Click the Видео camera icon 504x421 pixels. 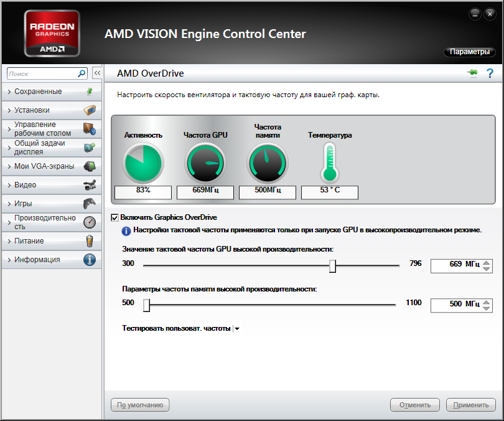(x=90, y=185)
